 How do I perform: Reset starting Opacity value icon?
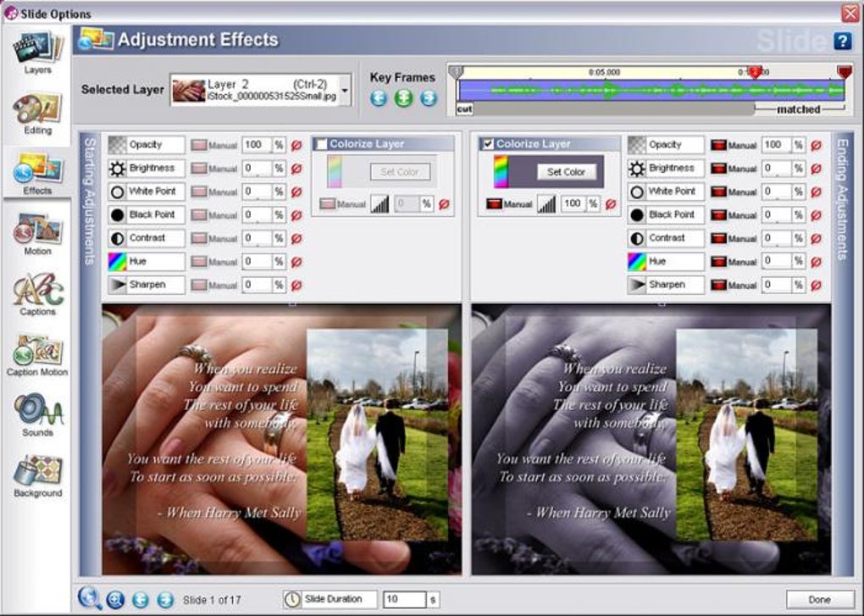tap(296, 146)
